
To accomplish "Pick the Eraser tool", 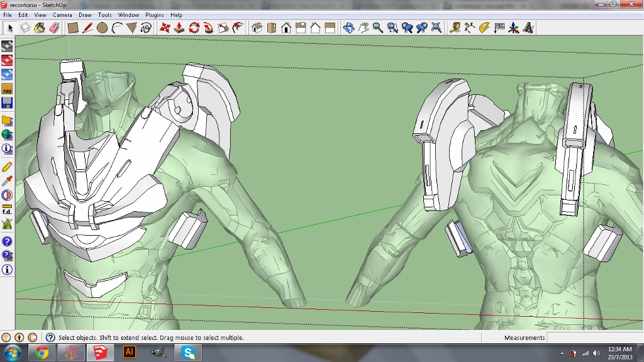I will (x=54, y=28).
